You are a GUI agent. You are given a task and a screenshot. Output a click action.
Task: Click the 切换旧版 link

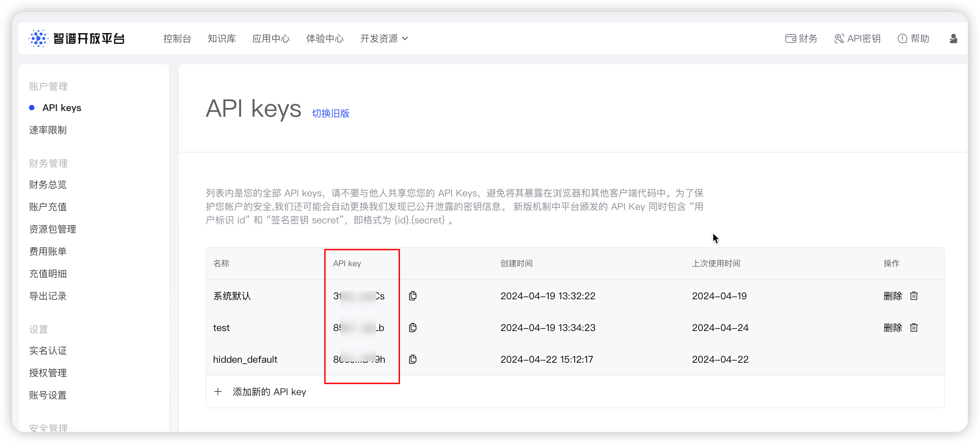pos(330,113)
